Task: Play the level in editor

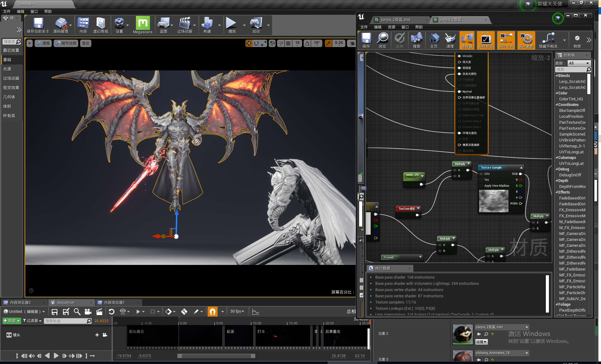Action: pos(232,25)
